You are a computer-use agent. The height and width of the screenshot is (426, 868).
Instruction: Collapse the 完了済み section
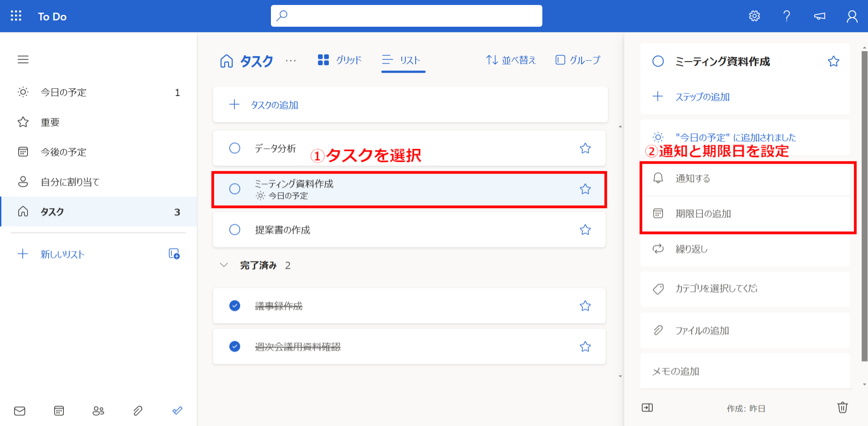224,265
